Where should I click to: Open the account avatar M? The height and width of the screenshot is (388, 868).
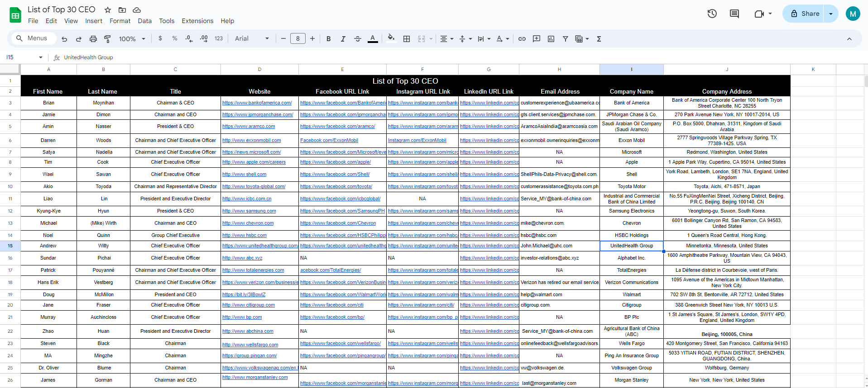coord(853,14)
